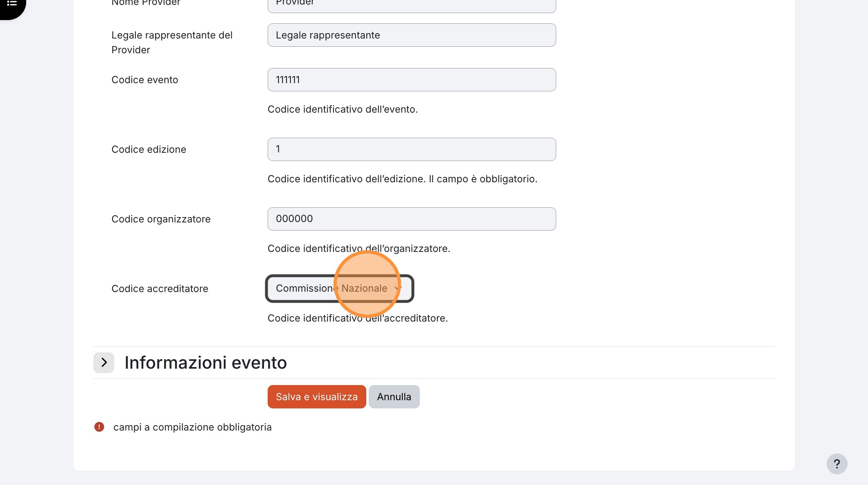
Task: Click the help text 'Codice identificativo dell'accreditatore.'
Action: (x=358, y=318)
